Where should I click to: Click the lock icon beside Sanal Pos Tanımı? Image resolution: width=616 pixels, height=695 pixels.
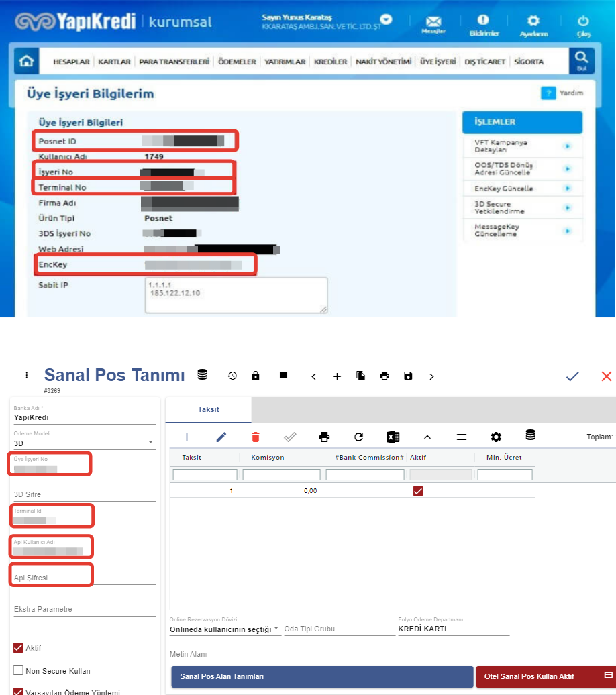tap(256, 376)
